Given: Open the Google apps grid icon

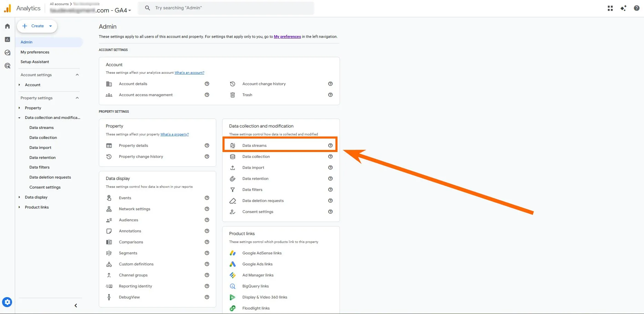Looking at the screenshot, I should pos(610,8).
